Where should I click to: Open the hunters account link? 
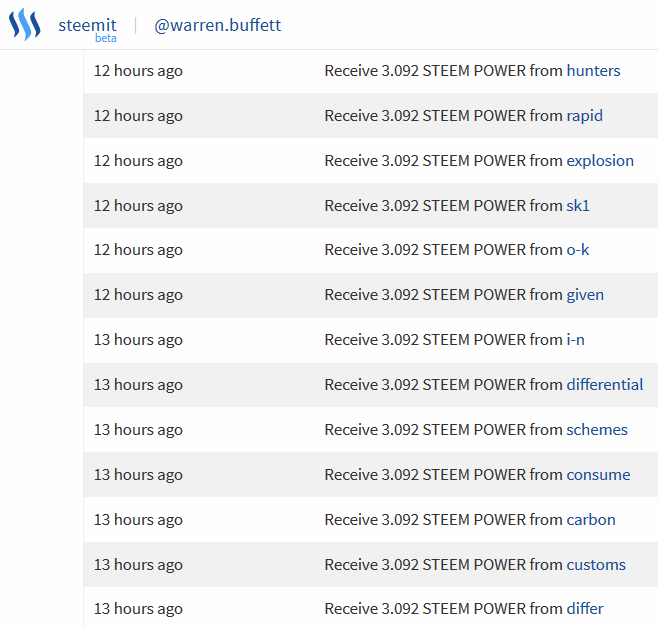tap(593, 71)
